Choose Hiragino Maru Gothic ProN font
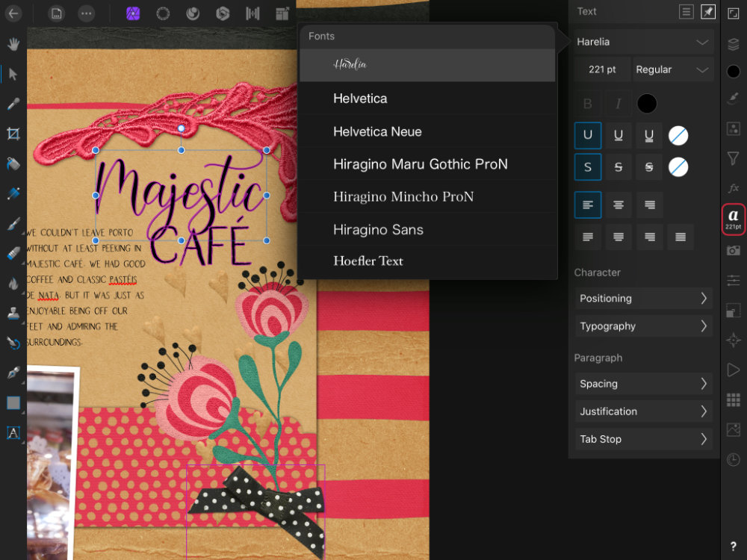The image size is (747, 560). [427, 164]
